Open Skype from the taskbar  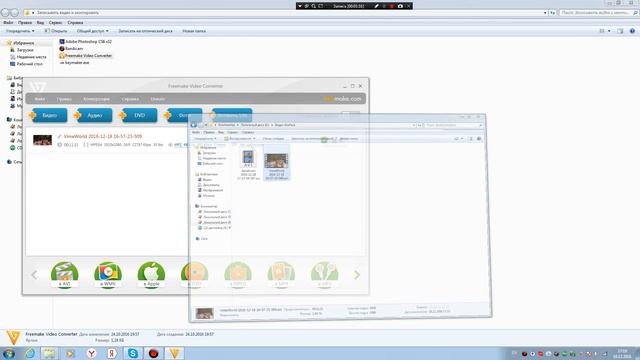click(133, 353)
